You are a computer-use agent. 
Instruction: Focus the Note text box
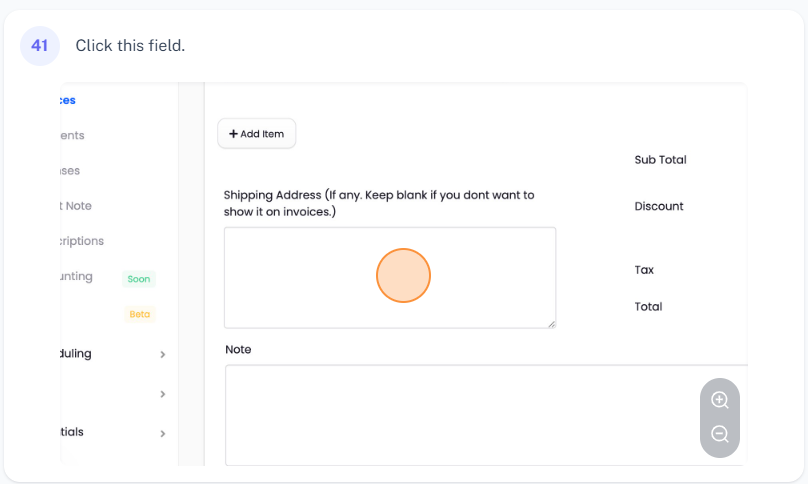coord(485,414)
